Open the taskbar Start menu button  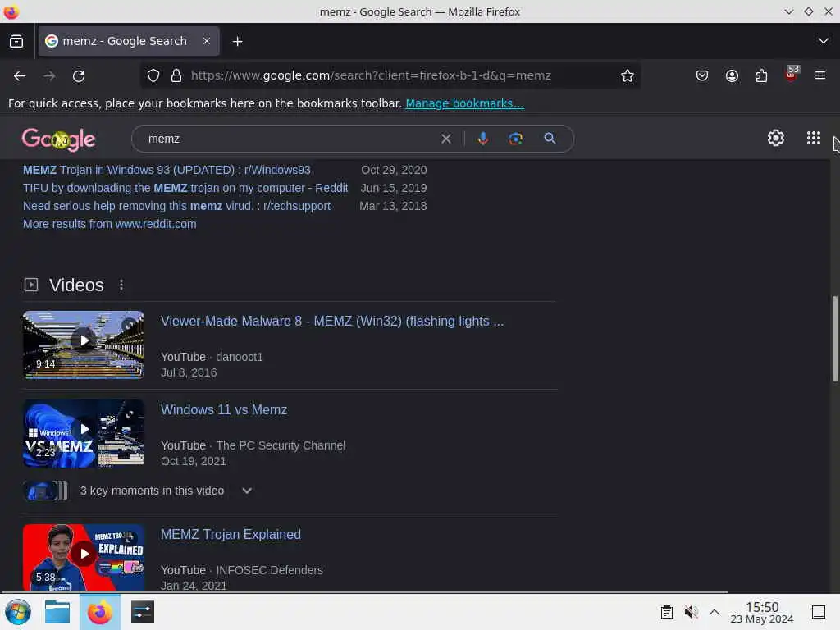pyautogui.click(x=18, y=612)
